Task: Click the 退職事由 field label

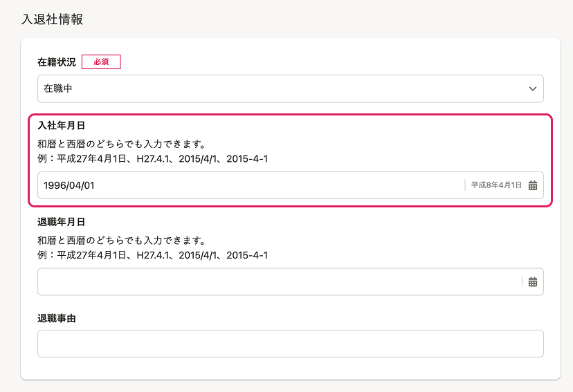Action: coord(57,318)
